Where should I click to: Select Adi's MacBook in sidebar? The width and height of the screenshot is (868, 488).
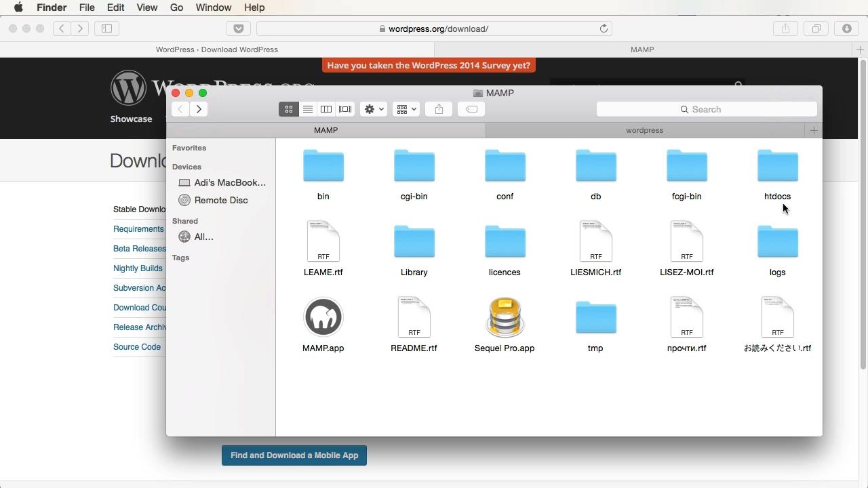pos(222,182)
